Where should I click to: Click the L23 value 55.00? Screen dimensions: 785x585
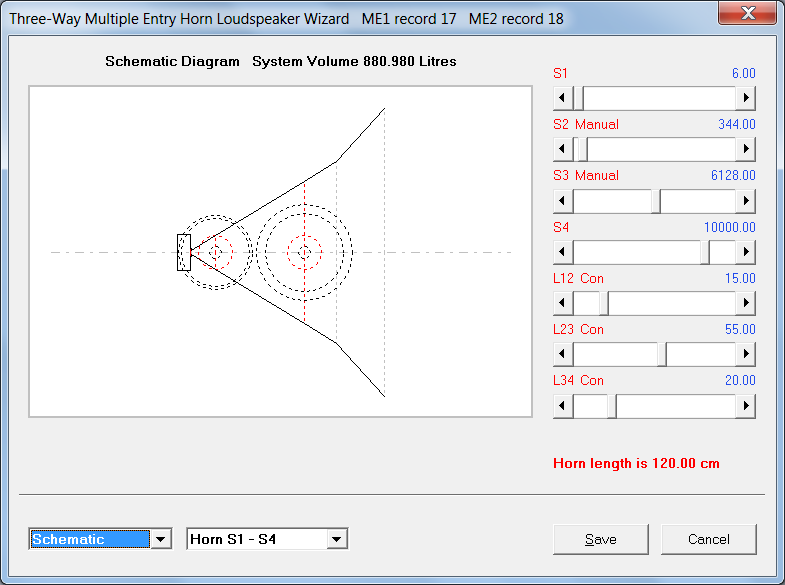tap(740, 329)
